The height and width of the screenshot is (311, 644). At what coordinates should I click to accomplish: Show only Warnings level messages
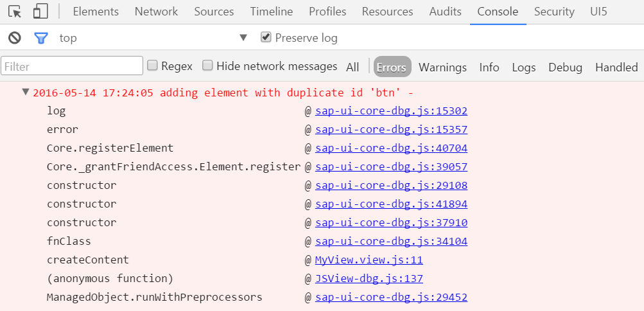coord(442,67)
